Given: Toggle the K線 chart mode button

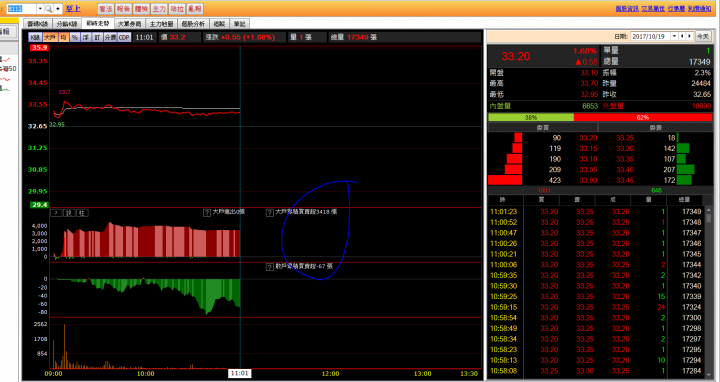Looking at the screenshot, I should pyautogui.click(x=35, y=37).
